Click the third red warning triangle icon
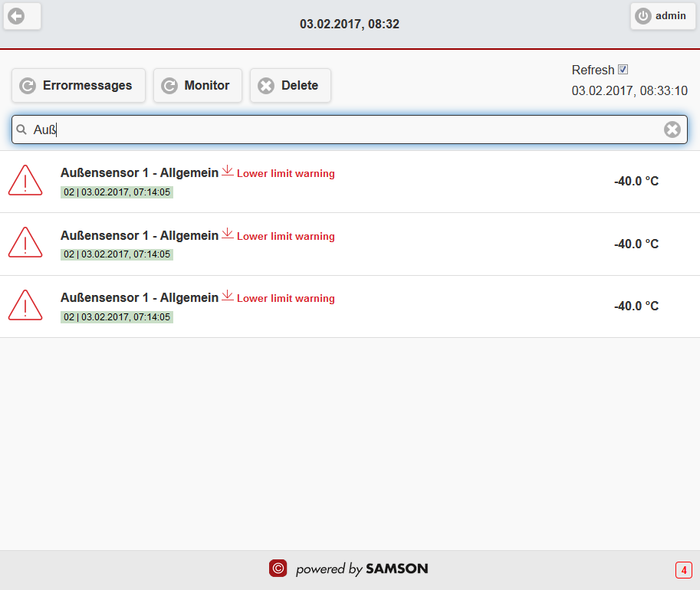Viewport: 700px width, 590px height. pos(25,306)
